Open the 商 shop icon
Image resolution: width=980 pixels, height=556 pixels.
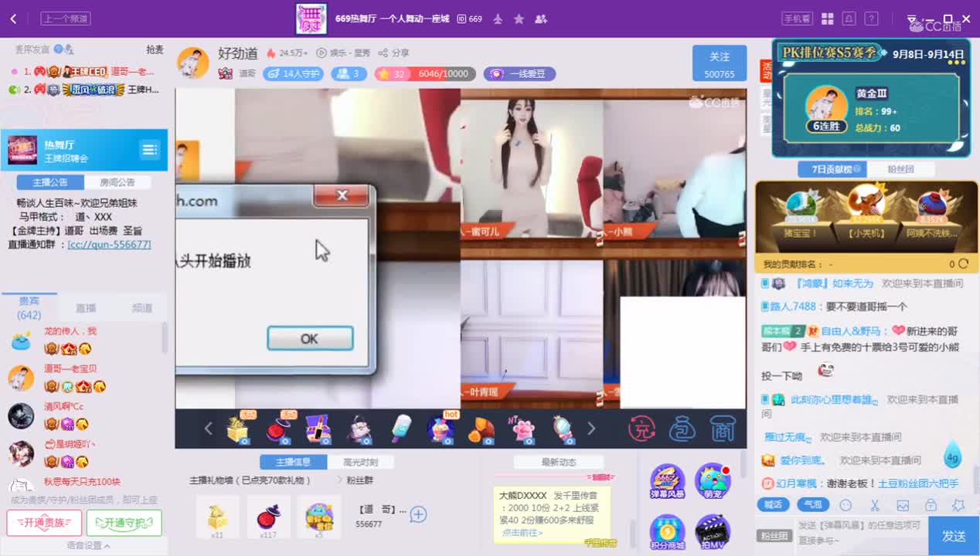click(722, 429)
